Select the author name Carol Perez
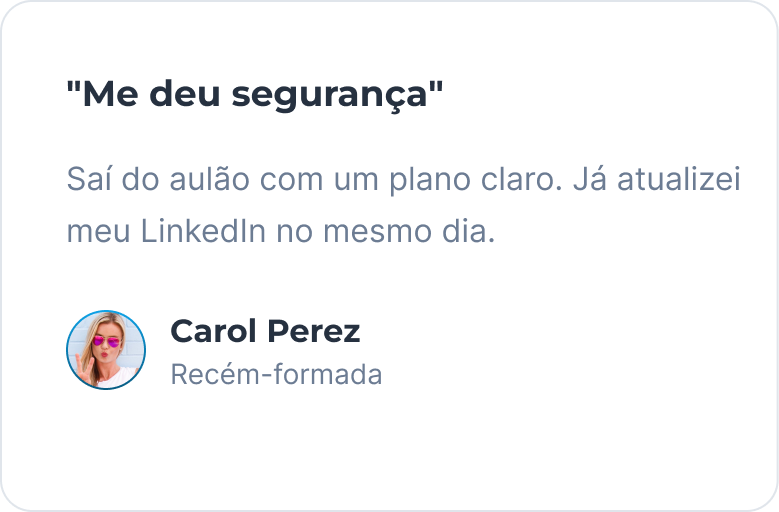The width and height of the screenshot is (779, 512). pos(265,331)
